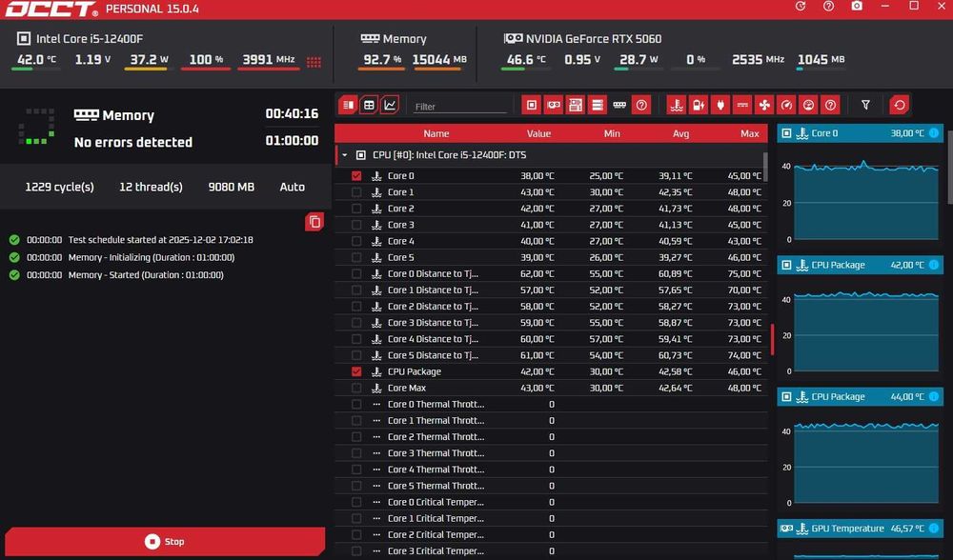
Task: Uncheck the CPU Package row checkbox
Action: coord(356,371)
